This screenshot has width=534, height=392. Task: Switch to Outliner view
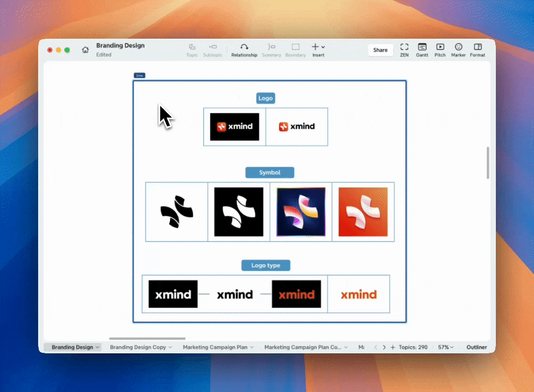[476, 347]
